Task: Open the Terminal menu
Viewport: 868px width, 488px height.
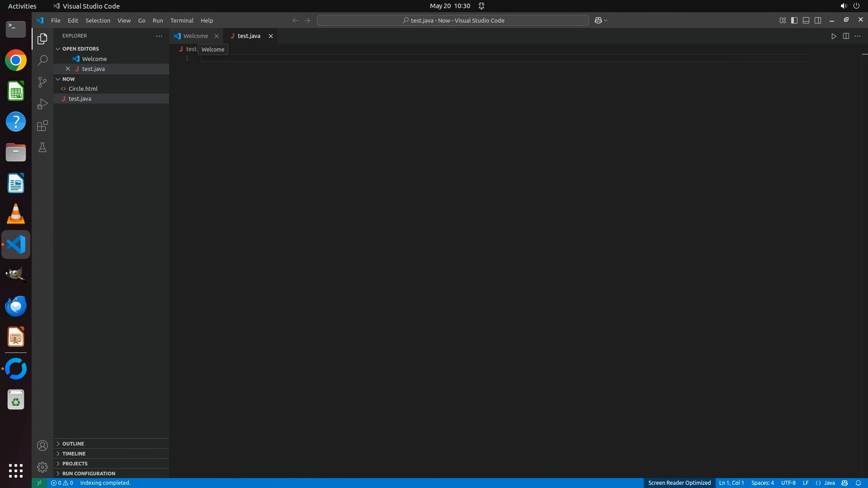Action: pyautogui.click(x=182, y=20)
